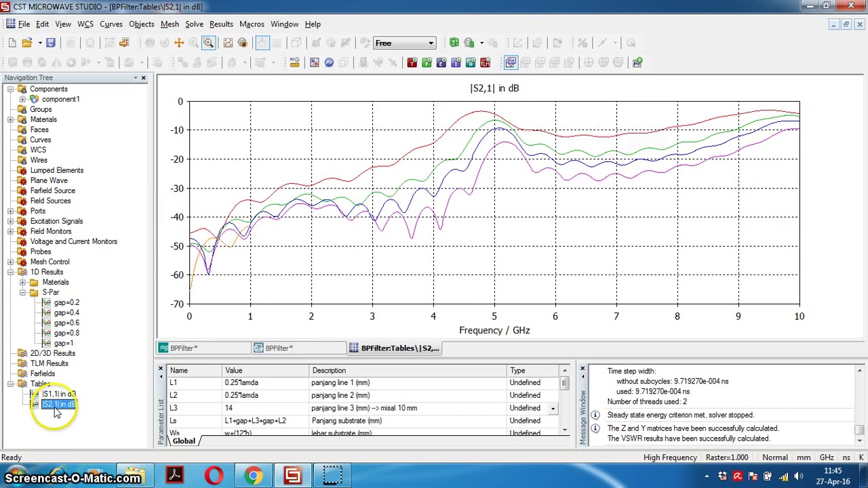Toggle the real part plot icon
The width and height of the screenshot is (868, 488).
pos(511,62)
